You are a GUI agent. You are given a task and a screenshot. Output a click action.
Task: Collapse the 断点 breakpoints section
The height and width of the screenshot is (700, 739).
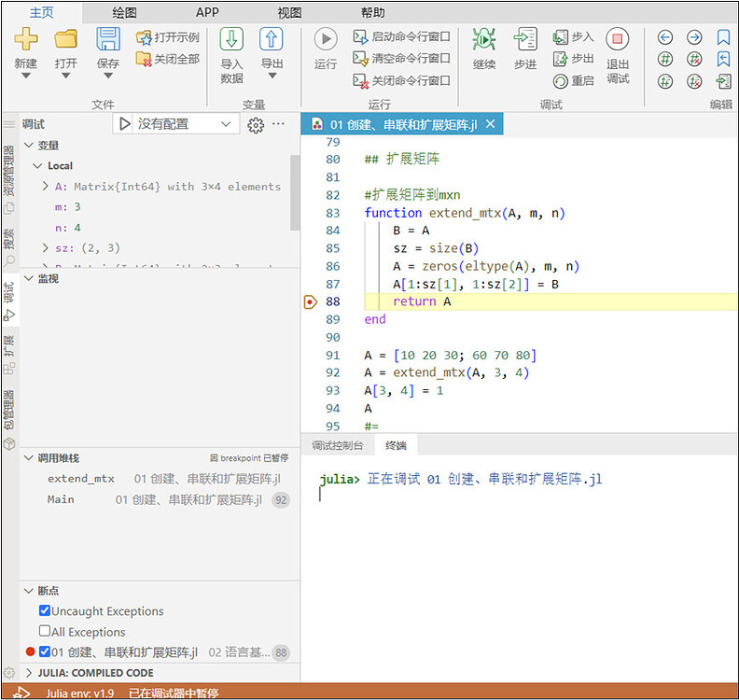click(x=29, y=591)
